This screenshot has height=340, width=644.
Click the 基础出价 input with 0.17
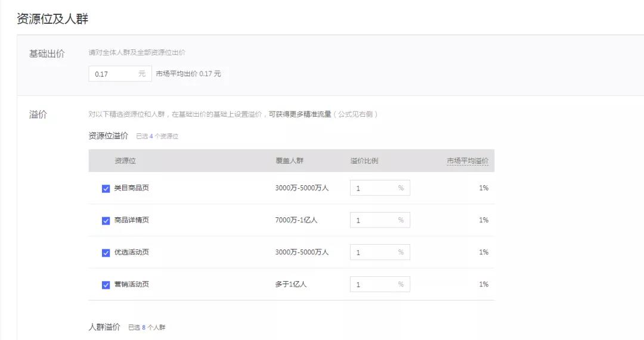(x=120, y=74)
